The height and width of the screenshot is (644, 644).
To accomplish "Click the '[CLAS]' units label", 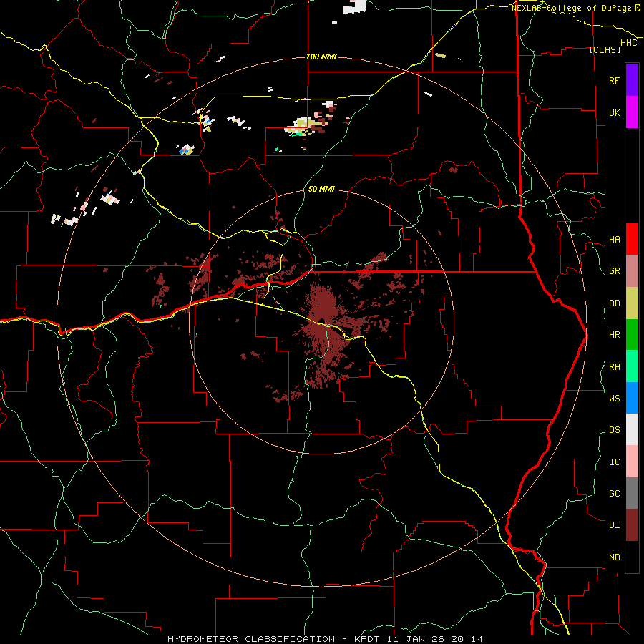I will pyautogui.click(x=605, y=49).
